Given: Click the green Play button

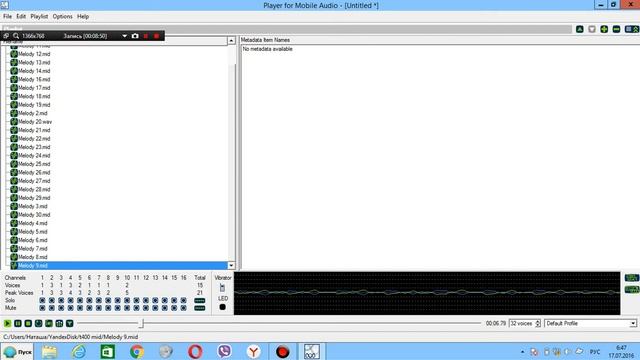Looking at the screenshot, I should (x=7, y=323).
